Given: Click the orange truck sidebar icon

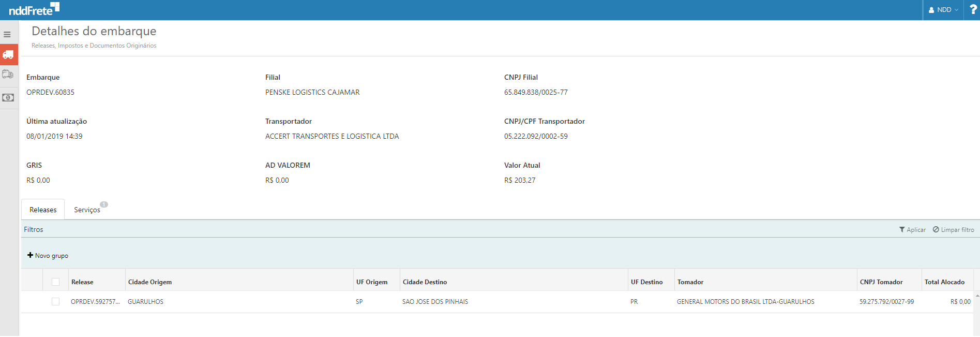Looking at the screenshot, I should [8, 55].
